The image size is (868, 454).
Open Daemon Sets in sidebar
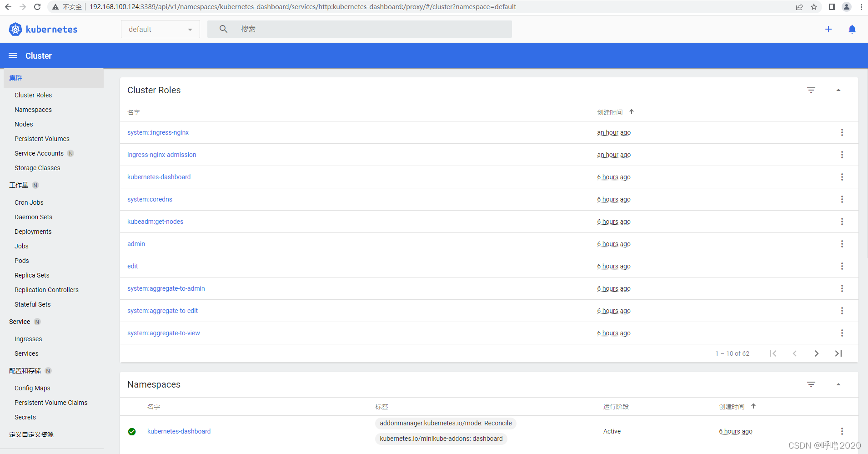click(33, 217)
